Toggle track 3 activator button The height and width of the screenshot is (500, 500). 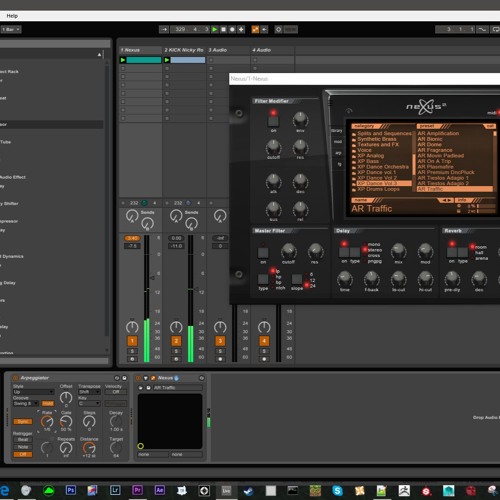click(x=220, y=341)
